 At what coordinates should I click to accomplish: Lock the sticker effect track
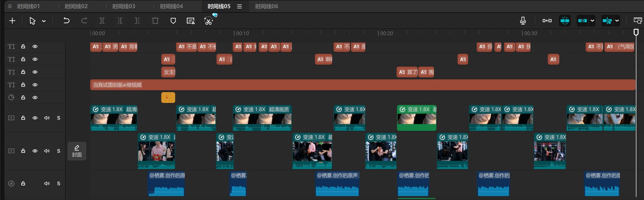(23, 97)
